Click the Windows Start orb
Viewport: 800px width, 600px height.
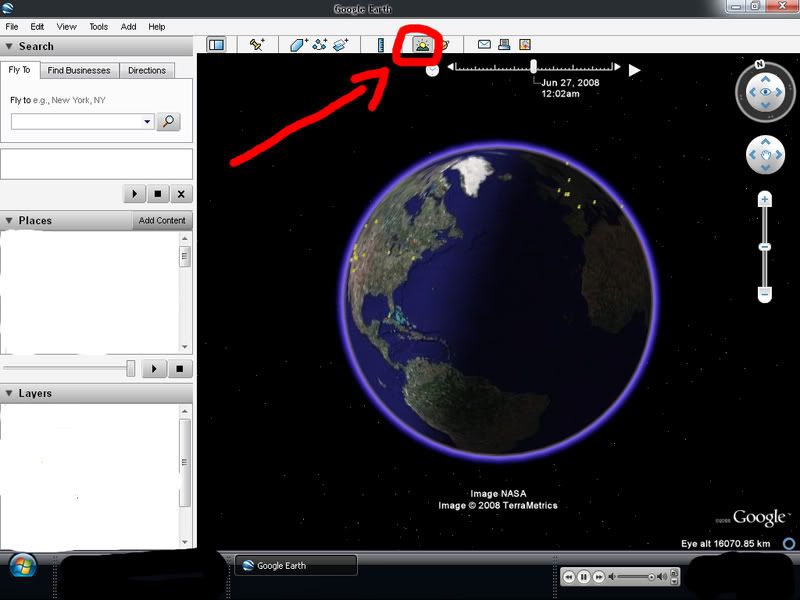coord(22,566)
